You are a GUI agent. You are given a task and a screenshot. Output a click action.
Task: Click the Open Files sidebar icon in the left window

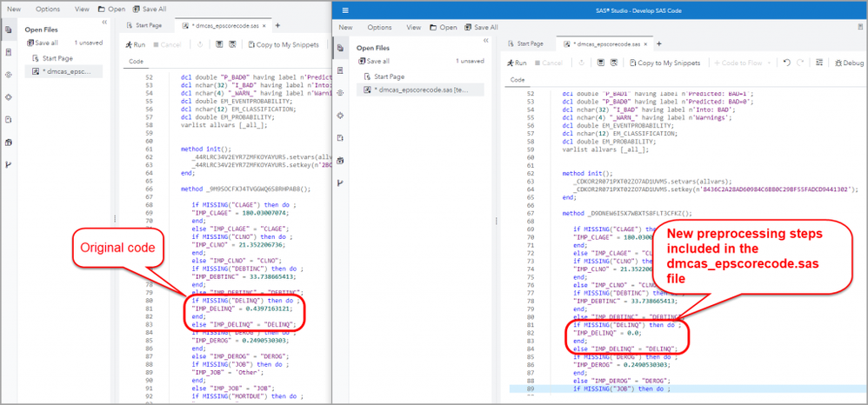(9, 30)
